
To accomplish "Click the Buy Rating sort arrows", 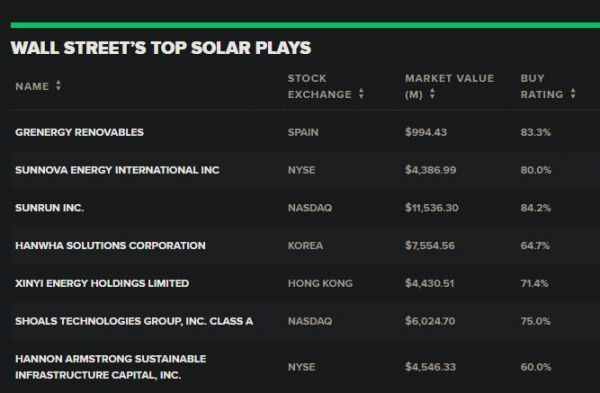I will pyautogui.click(x=573, y=94).
